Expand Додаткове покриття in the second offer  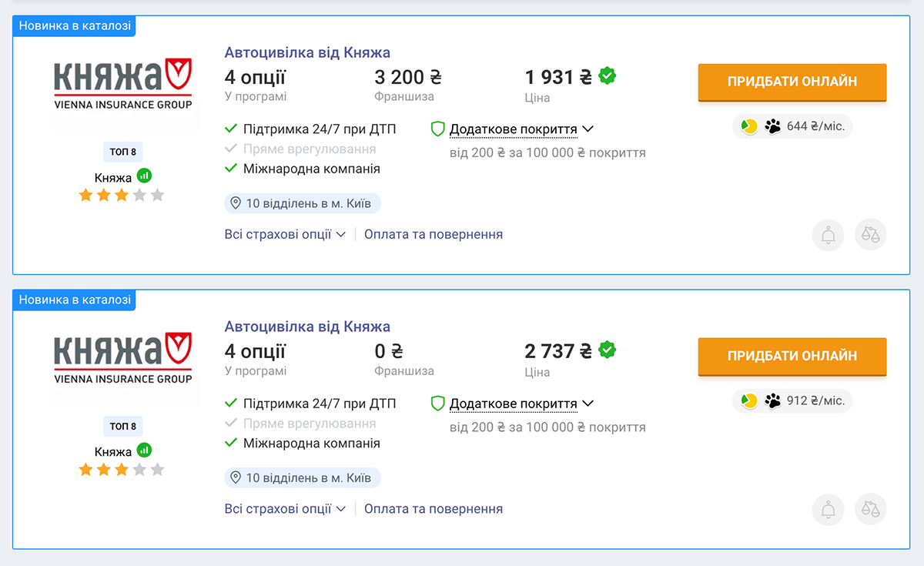(x=513, y=404)
